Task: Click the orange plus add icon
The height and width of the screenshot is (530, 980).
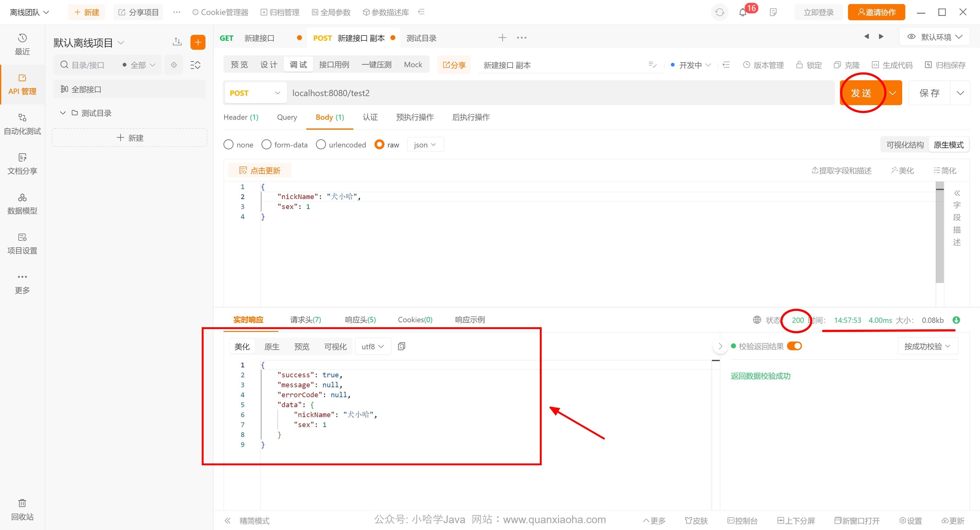Action: coord(198,42)
